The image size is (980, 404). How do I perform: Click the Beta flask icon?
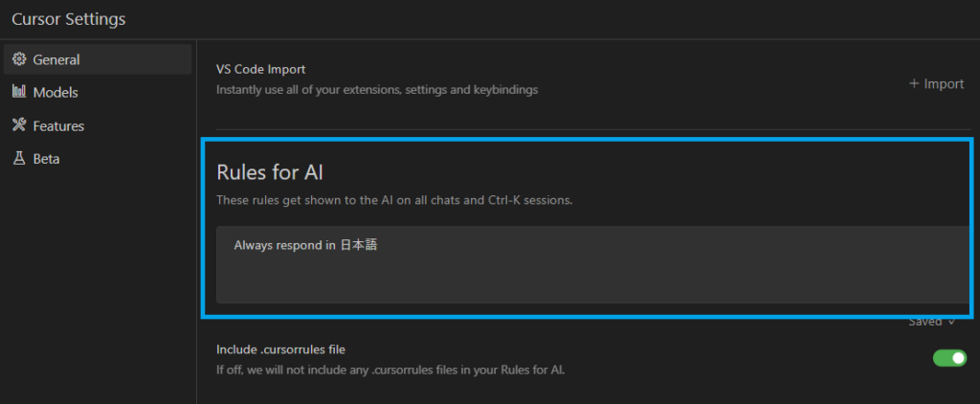[x=19, y=158]
